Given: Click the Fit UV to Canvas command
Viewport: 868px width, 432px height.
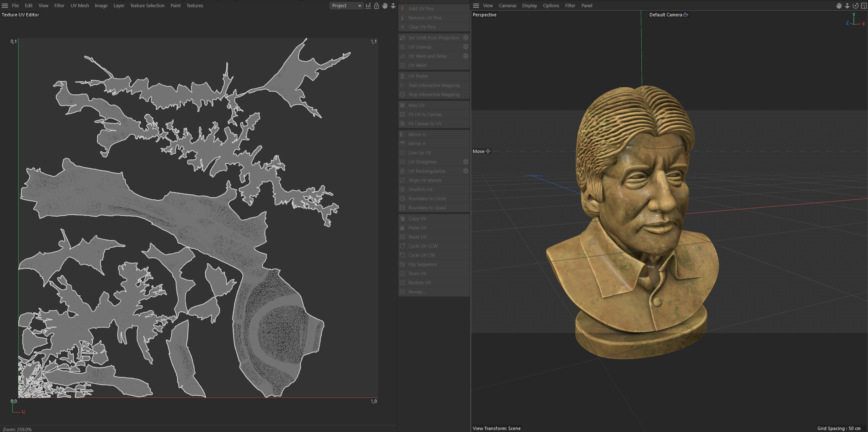Looking at the screenshot, I should pyautogui.click(x=425, y=114).
